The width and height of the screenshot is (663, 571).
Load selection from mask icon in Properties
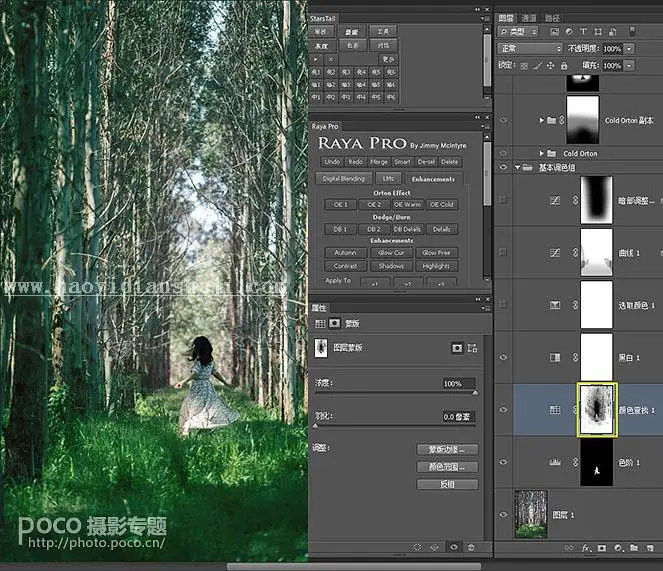pos(418,547)
